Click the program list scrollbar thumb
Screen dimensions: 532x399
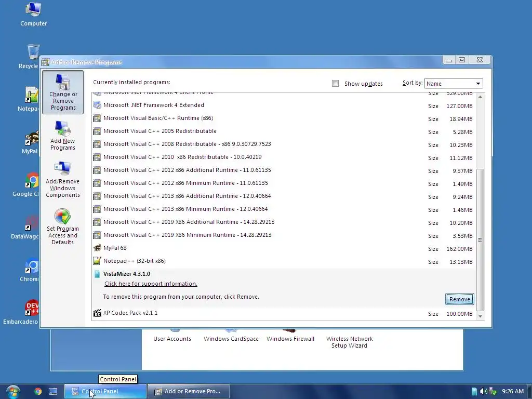coord(480,240)
